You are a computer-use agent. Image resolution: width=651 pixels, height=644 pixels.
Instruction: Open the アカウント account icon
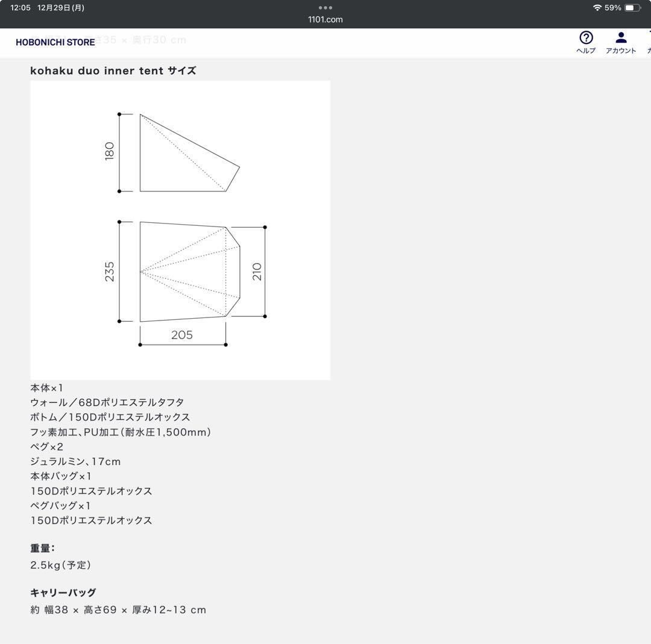coord(621,42)
